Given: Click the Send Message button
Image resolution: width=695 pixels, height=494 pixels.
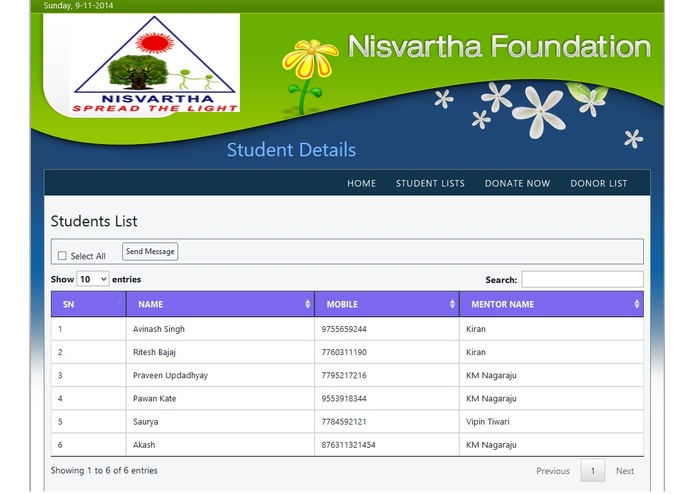Looking at the screenshot, I should (x=150, y=252).
